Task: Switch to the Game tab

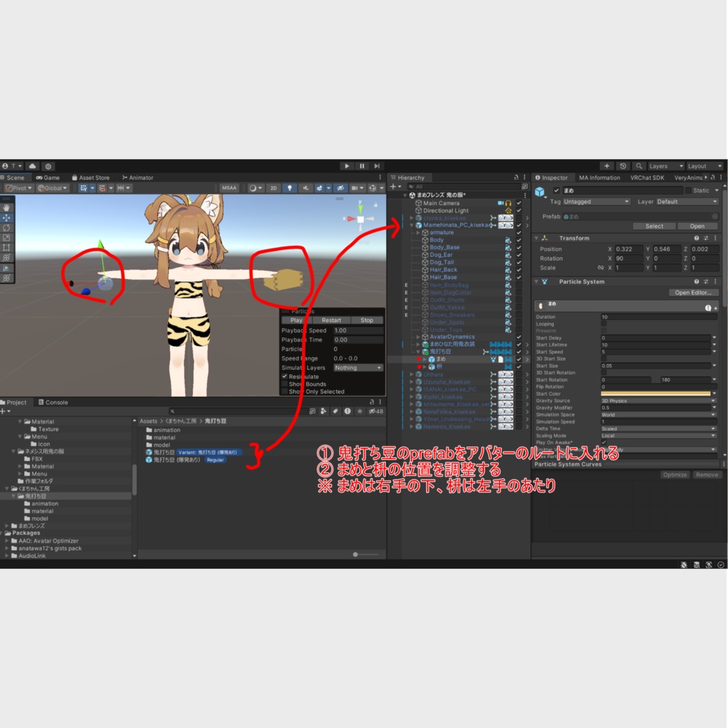Action: pos(48,178)
